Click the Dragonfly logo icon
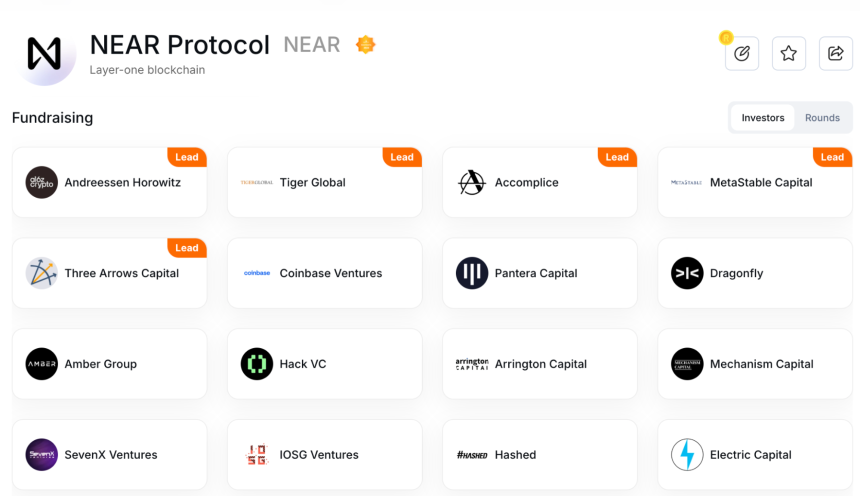 tap(687, 273)
